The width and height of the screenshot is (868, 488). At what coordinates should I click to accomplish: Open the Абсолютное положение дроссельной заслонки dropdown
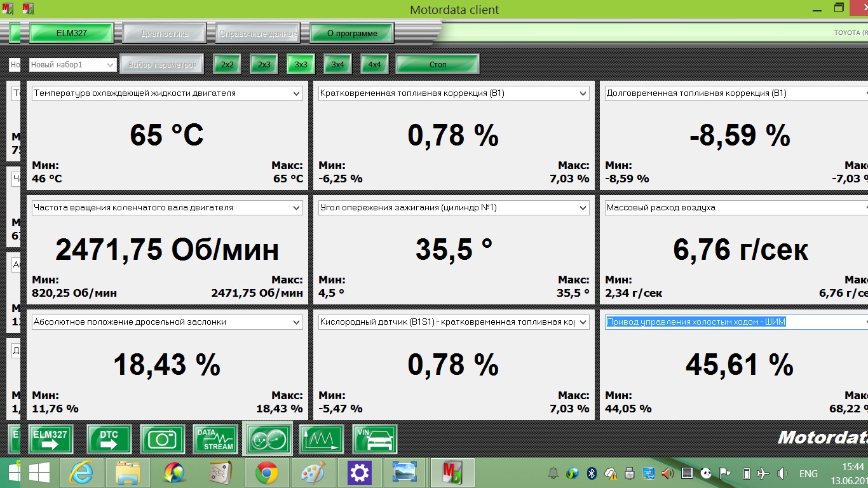(167, 322)
